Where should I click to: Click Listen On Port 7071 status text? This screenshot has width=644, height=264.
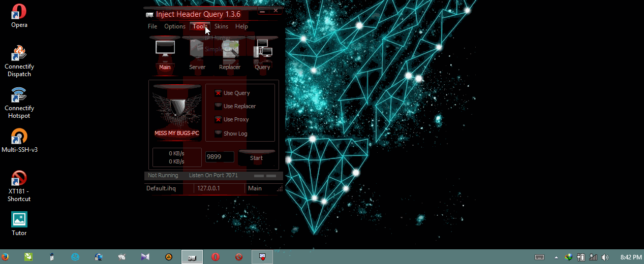tap(213, 175)
